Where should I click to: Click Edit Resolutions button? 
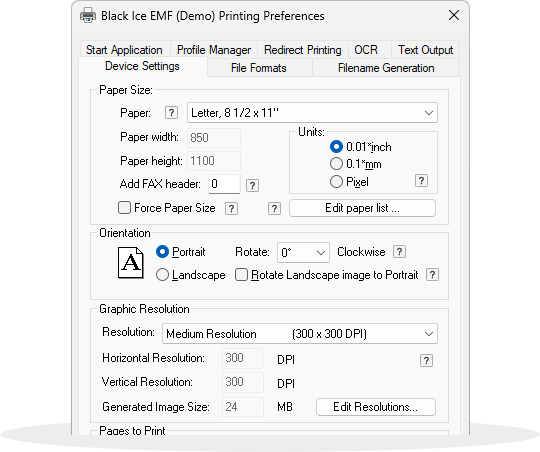376,407
